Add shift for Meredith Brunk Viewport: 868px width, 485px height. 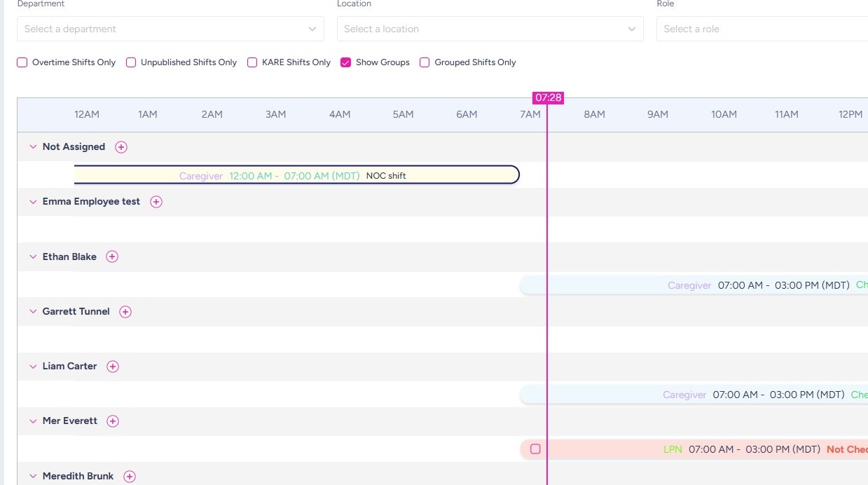(130, 477)
